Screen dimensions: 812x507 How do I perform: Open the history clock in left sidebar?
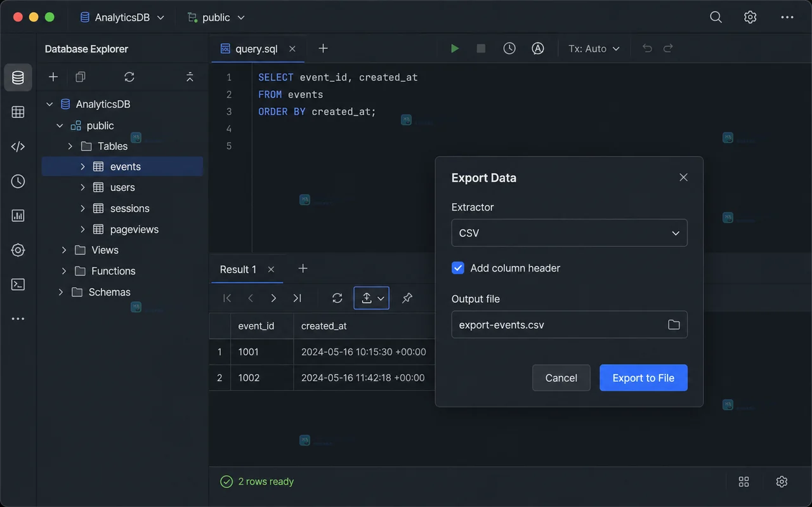point(18,181)
